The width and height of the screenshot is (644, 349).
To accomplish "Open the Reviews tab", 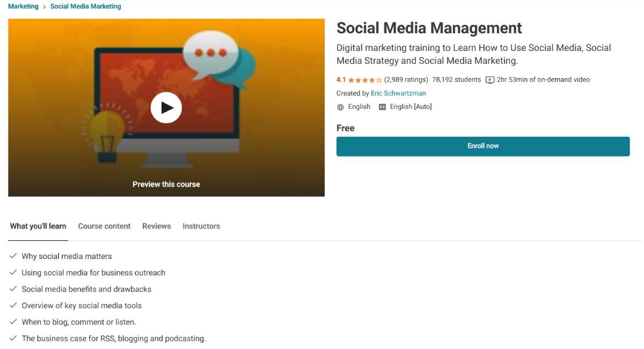I will (x=156, y=226).
